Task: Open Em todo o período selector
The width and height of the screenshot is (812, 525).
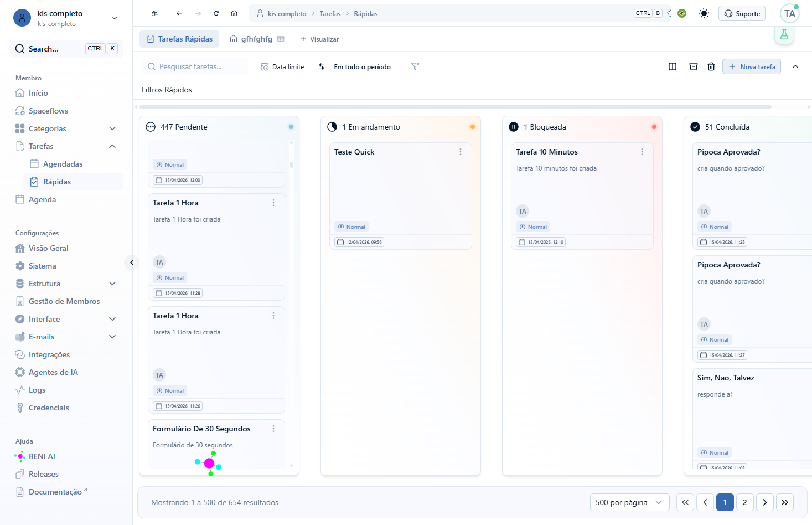Action: coord(362,66)
